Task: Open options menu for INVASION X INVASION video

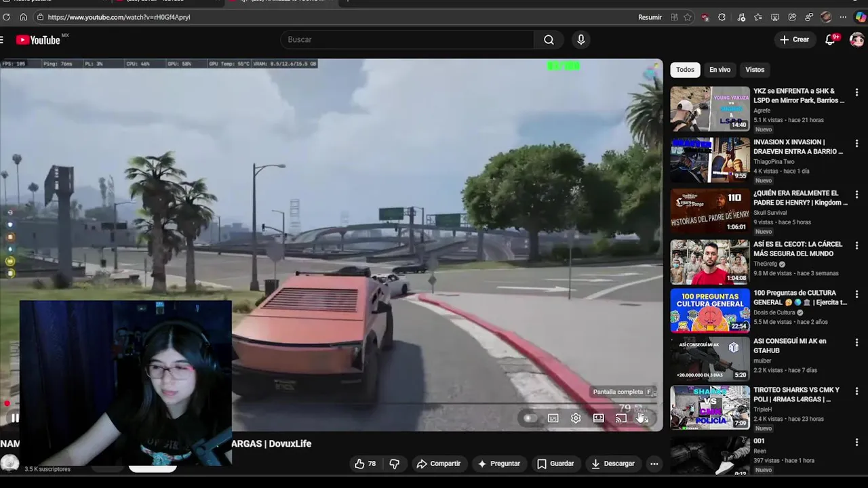Action: [x=857, y=144]
